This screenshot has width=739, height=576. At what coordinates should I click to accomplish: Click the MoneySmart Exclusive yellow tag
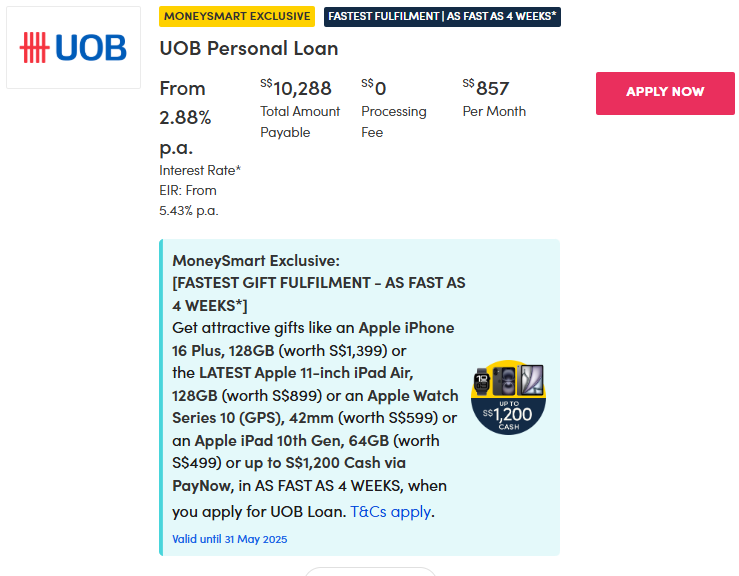(237, 16)
